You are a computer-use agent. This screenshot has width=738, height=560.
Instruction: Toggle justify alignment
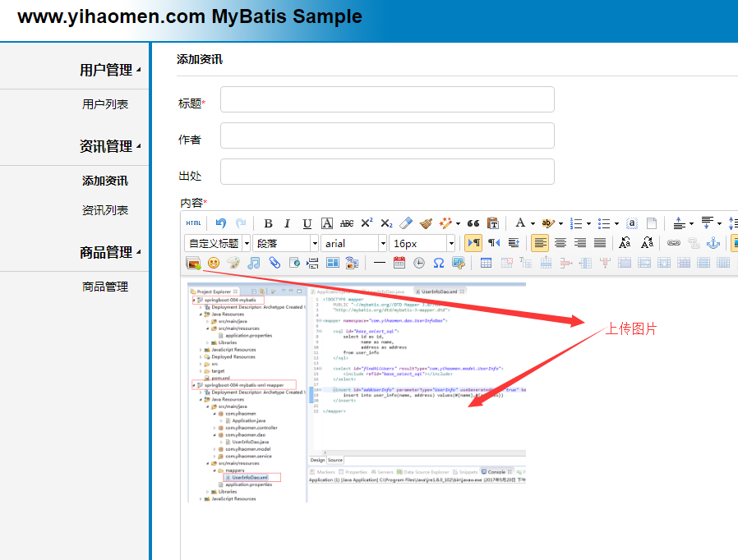[x=600, y=243]
